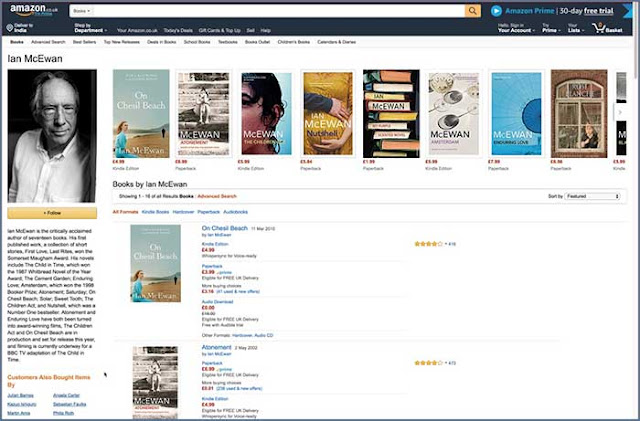The height and width of the screenshot is (421, 640).
Task: Open the stacked books cover in carousel
Action: click(x=391, y=114)
